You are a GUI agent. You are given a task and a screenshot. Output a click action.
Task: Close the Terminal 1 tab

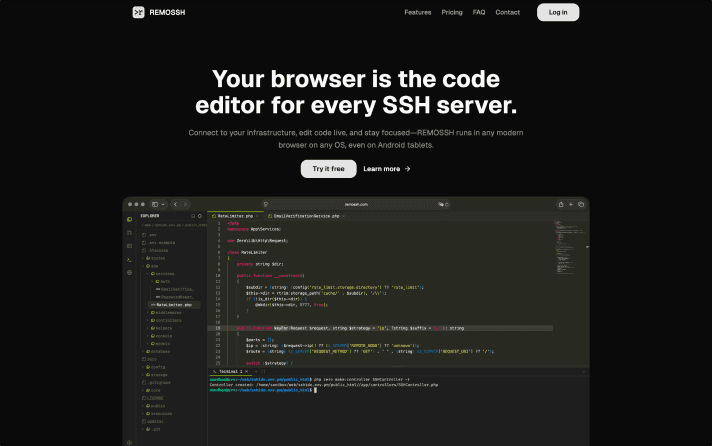(247, 372)
